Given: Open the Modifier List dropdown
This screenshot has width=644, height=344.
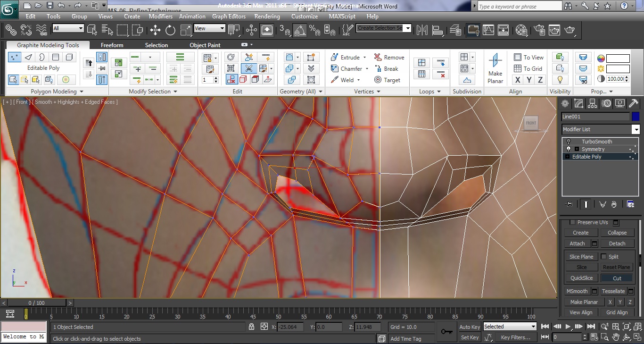Looking at the screenshot, I should [636, 129].
